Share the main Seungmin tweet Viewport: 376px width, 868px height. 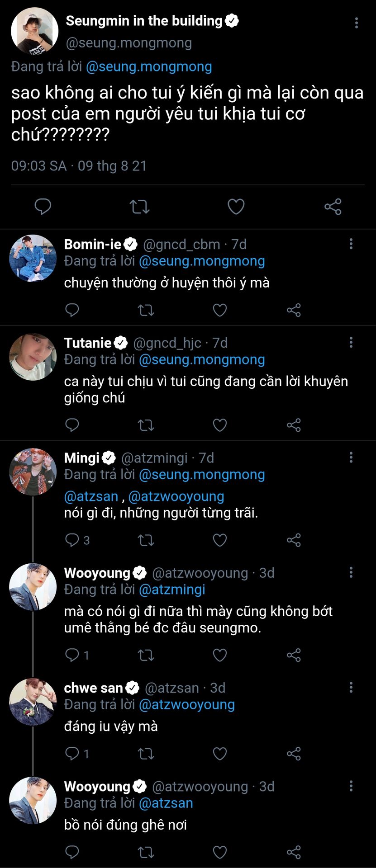(333, 207)
